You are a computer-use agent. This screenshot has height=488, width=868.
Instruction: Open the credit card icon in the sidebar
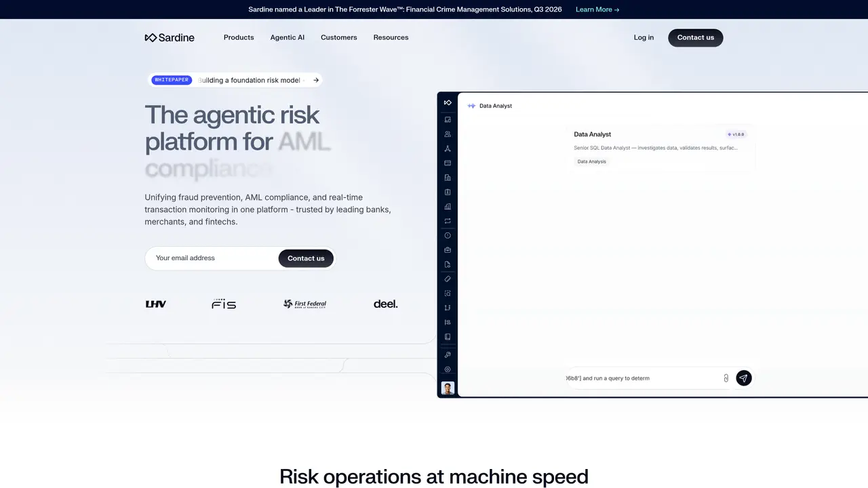tap(448, 163)
